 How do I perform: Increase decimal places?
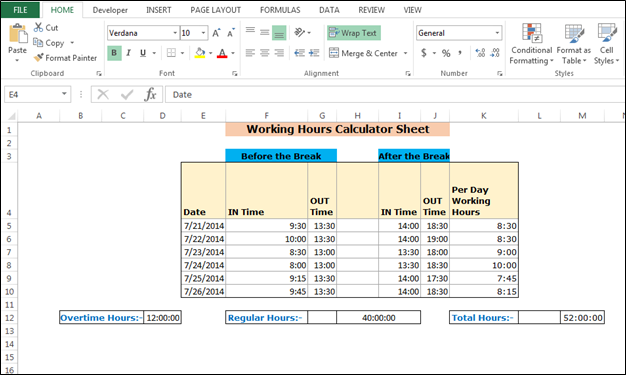pos(480,53)
